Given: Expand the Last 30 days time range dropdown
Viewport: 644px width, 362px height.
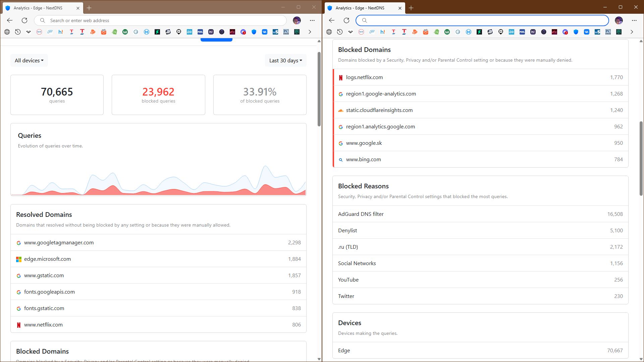Looking at the screenshot, I should pos(285,60).
